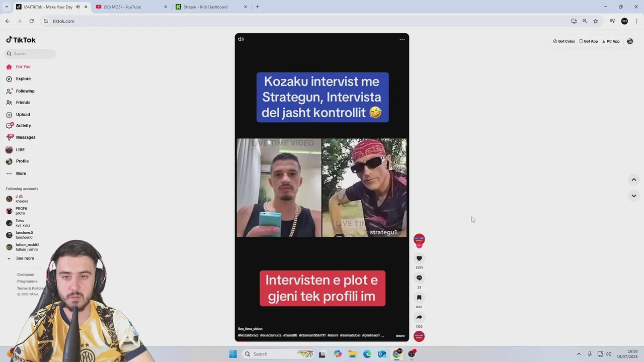Open the #kozakbraci hashtag

(x=248, y=335)
